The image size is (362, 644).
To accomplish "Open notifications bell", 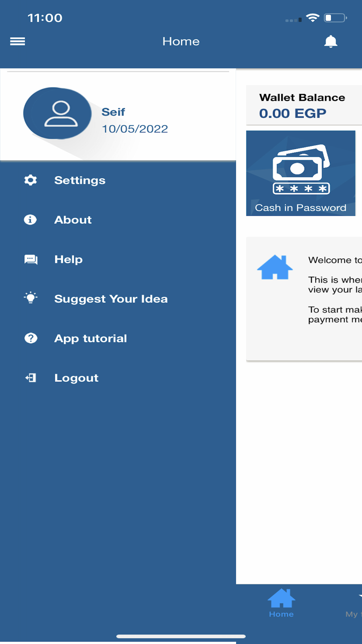I will pyautogui.click(x=331, y=42).
